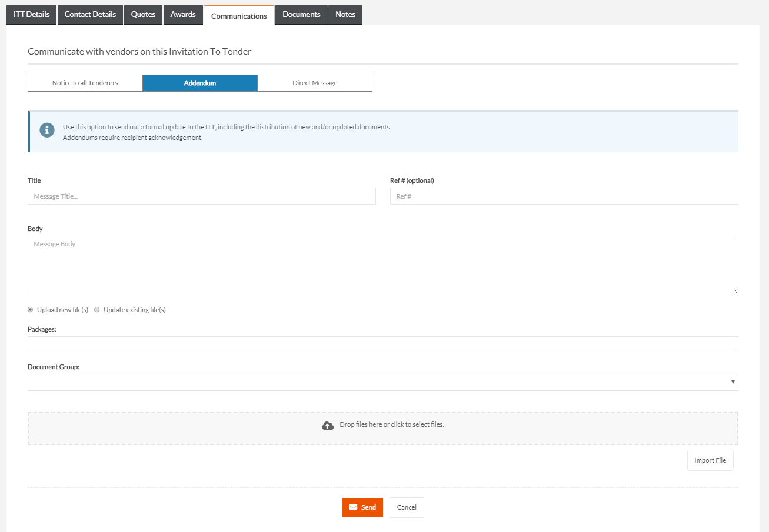769x532 pixels.
Task: Click the Drop files here upload area
Action: click(383, 429)
